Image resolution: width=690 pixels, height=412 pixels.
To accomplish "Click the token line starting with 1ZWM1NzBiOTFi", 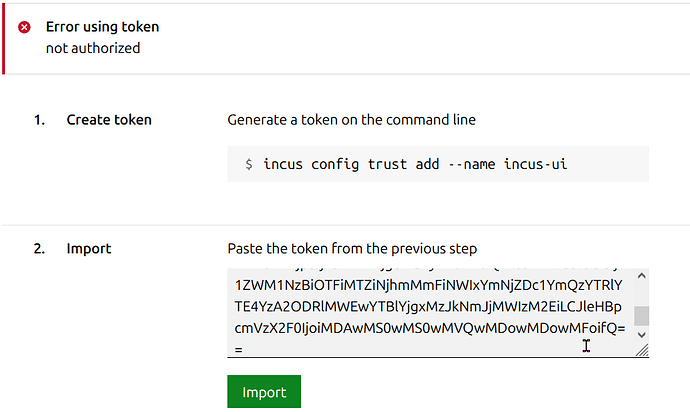I will tap(427, 284).
